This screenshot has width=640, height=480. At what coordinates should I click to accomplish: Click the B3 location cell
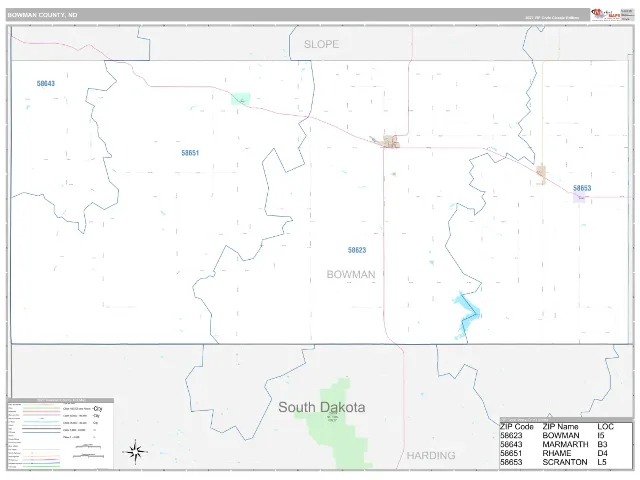point(602,444)
